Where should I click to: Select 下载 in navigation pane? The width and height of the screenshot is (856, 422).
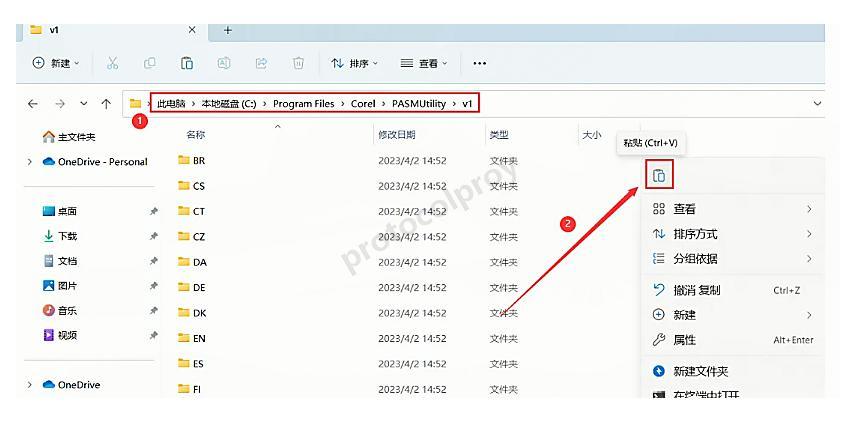[60, 236]
